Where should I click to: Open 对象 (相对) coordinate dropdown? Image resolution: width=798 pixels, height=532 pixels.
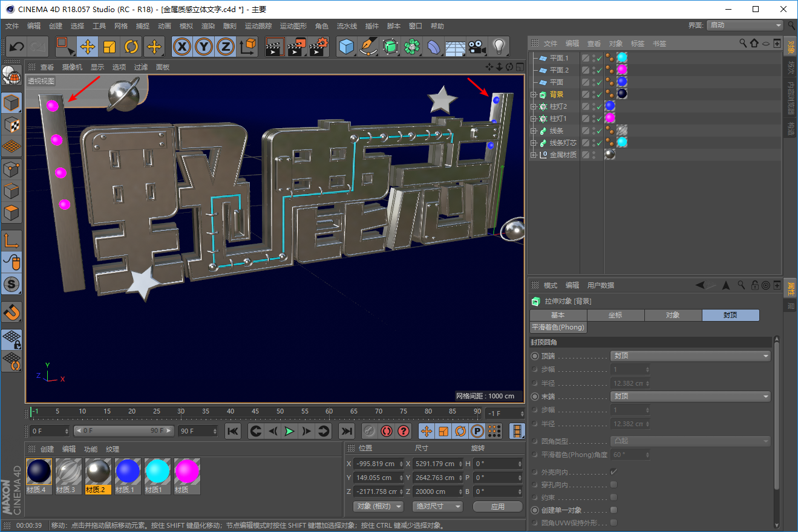[x=378, y=507]
